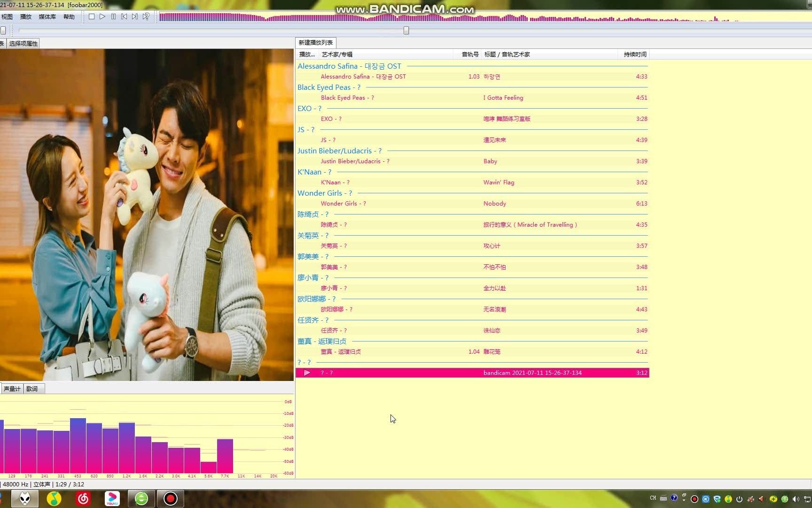This screenshot has height=508, width=812.
Task: Open the 360 browser taskbar icon
Action: pyautogui.click(x=141, y=499)
